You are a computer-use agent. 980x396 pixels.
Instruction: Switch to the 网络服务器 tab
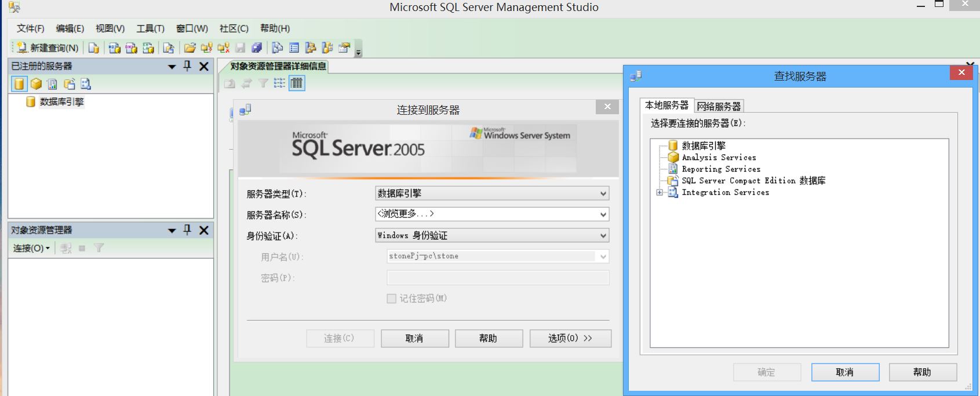tap(719, 106)
